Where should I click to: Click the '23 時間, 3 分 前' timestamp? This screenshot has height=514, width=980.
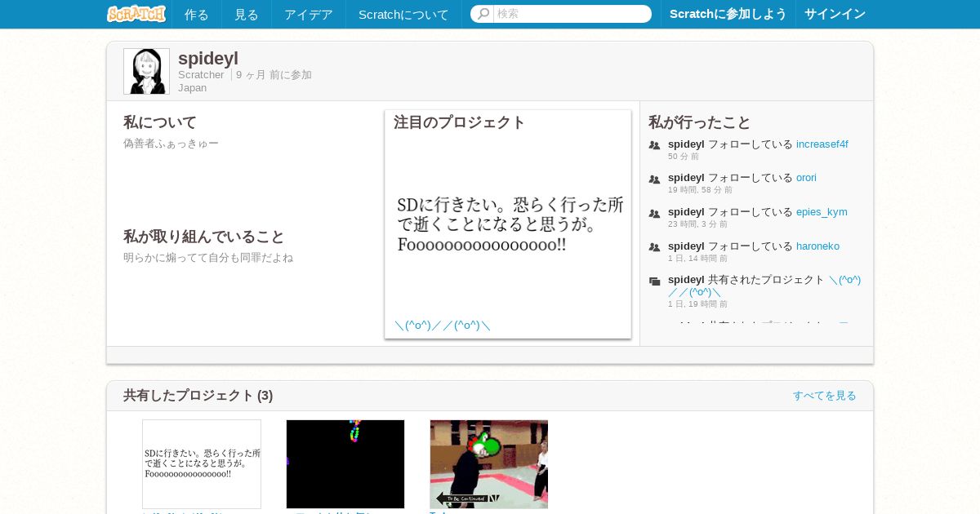[697, 224]
